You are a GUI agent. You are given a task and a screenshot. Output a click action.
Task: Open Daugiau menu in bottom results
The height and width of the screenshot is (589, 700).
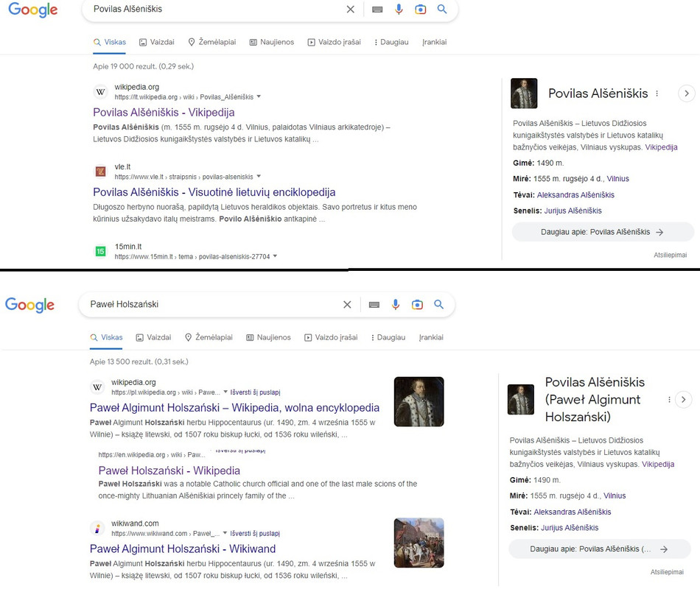(388, 337)
